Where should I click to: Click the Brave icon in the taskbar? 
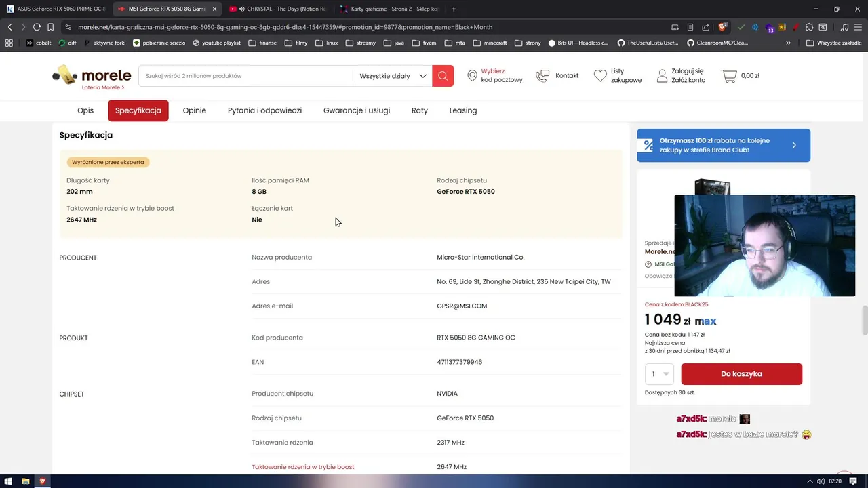tap(42, 481)
